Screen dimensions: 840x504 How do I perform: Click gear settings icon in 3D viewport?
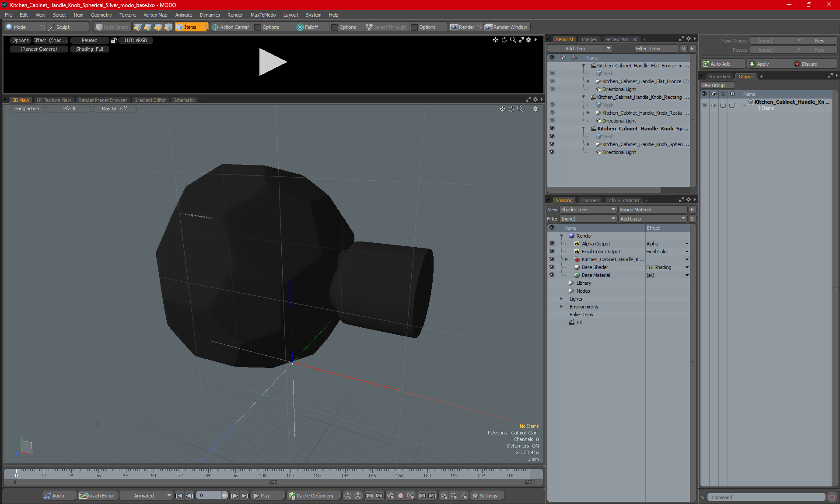[x=535, y=109]
